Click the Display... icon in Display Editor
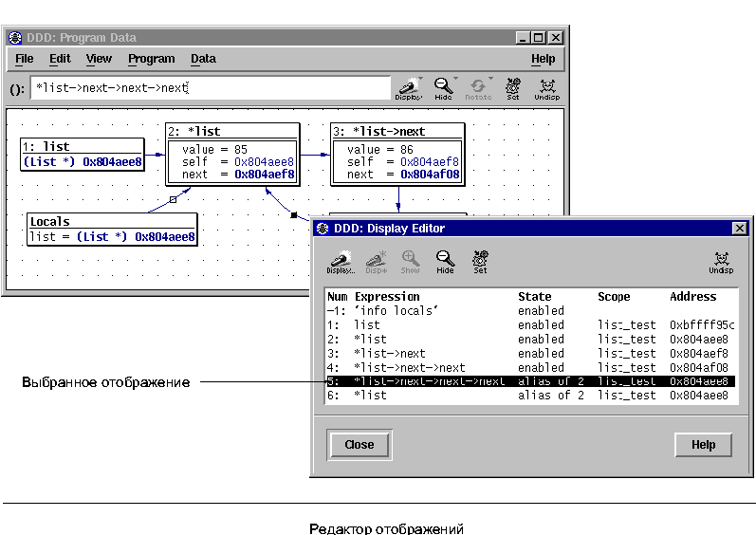Viewport: 756px width, 535px height. click(341, 263)
